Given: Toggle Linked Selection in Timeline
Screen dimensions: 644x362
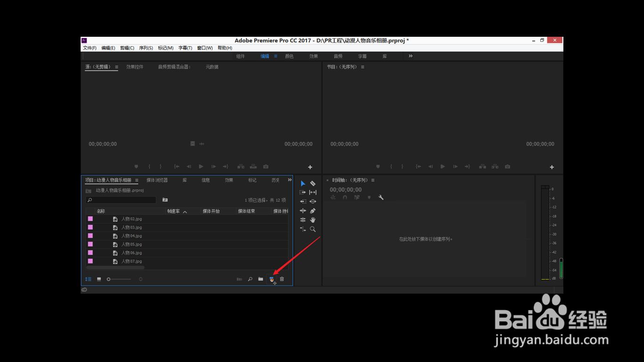Looking at the screenshot, I should point(357,197).
